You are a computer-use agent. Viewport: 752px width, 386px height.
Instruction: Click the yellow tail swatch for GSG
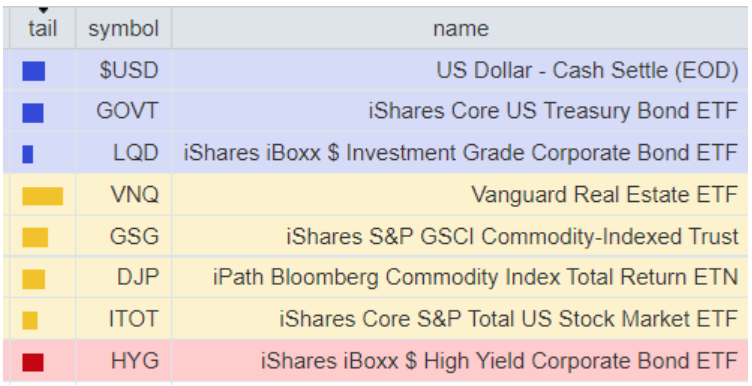pyautogui.click(x=35, y=237)
